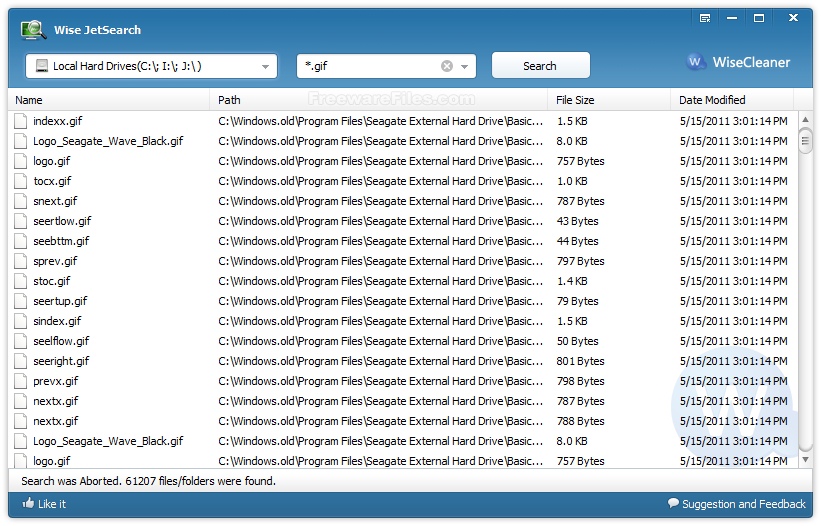Click file icon next to snext.gif
This screenshot has width=821, height=526.
point(20,201)
